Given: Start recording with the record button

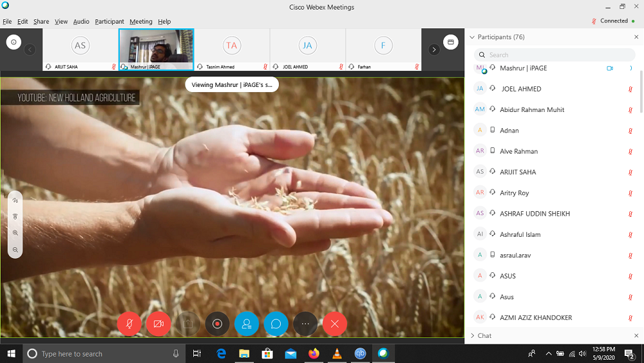Looking at the screenshot, I should (x=217, y=324).
